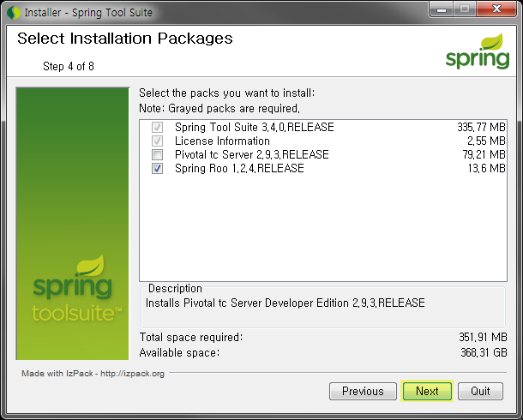Close the installer window
The height and width of the screenshot is (420, 523).
496,9
